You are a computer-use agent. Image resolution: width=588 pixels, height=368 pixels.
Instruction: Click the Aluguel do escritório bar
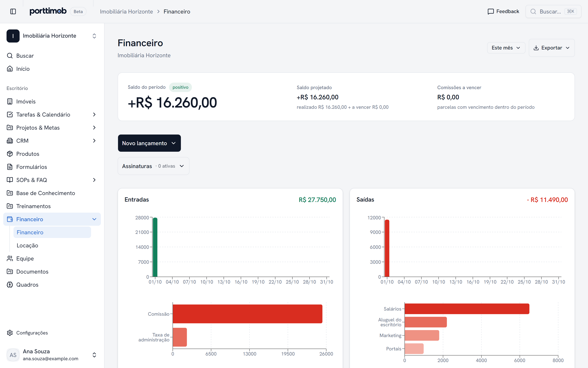pyautogui.click(x=425, y=322)
